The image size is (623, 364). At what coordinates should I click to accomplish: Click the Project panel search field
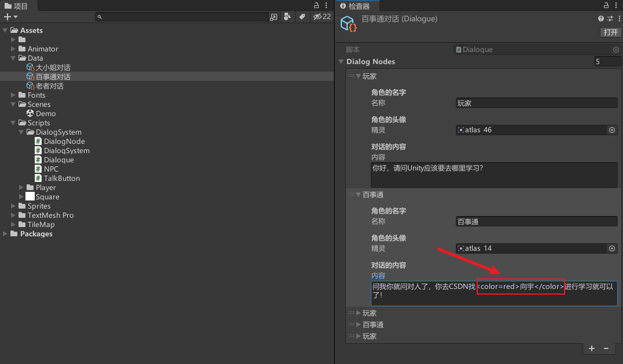click(x=182, y=17)
